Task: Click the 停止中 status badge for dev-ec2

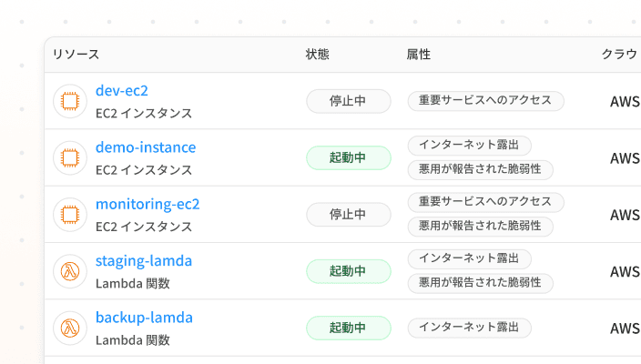Action: pyautogui.click(x=348, y=101)
